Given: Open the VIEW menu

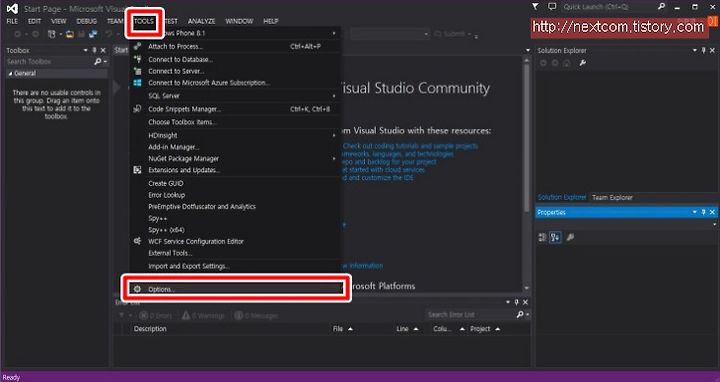Looking at the screenshot, I should click(59, 21).
